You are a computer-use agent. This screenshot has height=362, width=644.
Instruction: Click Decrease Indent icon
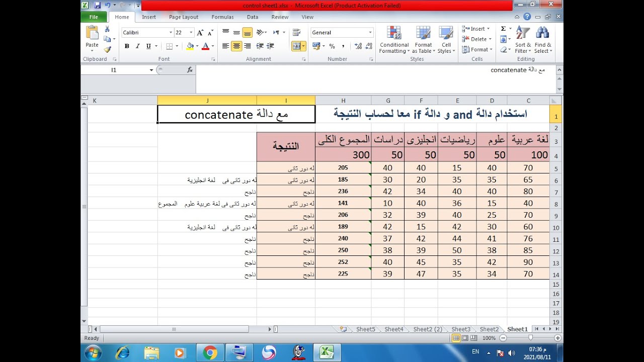[260, 46]
